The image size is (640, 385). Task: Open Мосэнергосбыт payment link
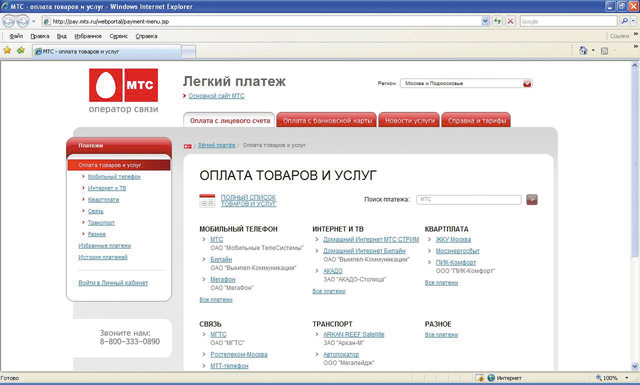tap(458, 251)
